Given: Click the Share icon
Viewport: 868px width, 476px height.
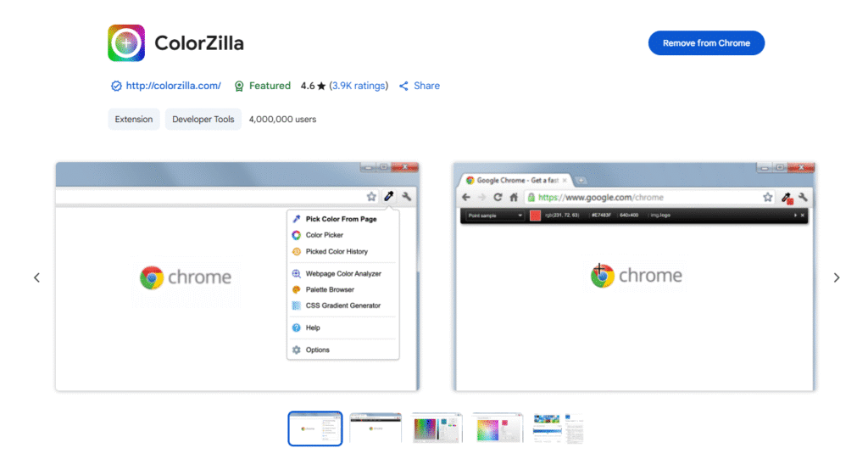Looking at the screenshot, I should (x=403, y=86).
